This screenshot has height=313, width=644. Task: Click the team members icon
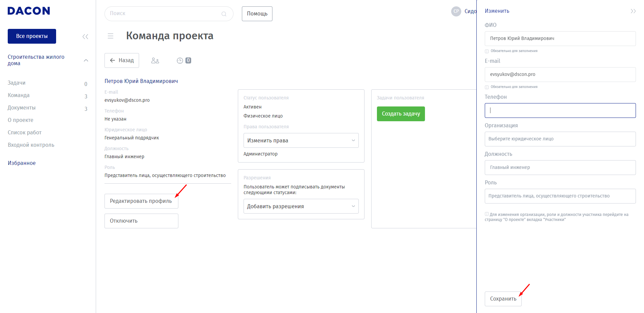[x=155, y=60]
